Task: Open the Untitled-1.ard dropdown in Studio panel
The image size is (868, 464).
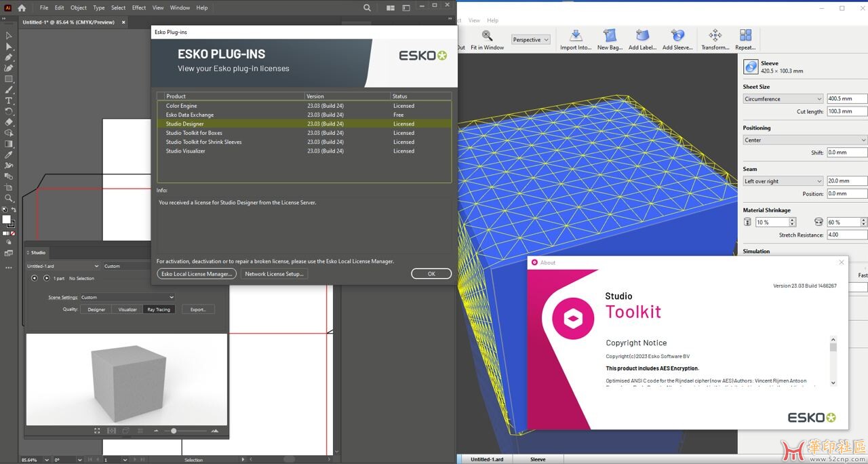Action: (x=62, y=266)
